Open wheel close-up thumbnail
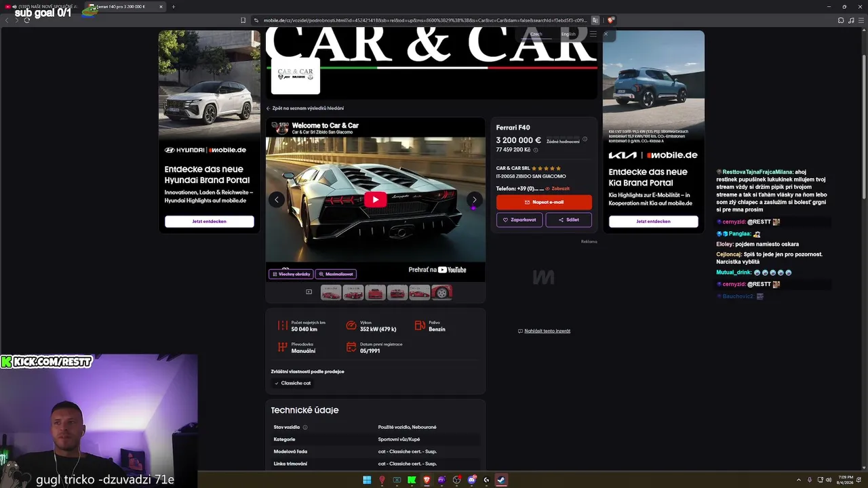Screen dimensions: 868x488 pyautogui.click(x=441, y=292)
